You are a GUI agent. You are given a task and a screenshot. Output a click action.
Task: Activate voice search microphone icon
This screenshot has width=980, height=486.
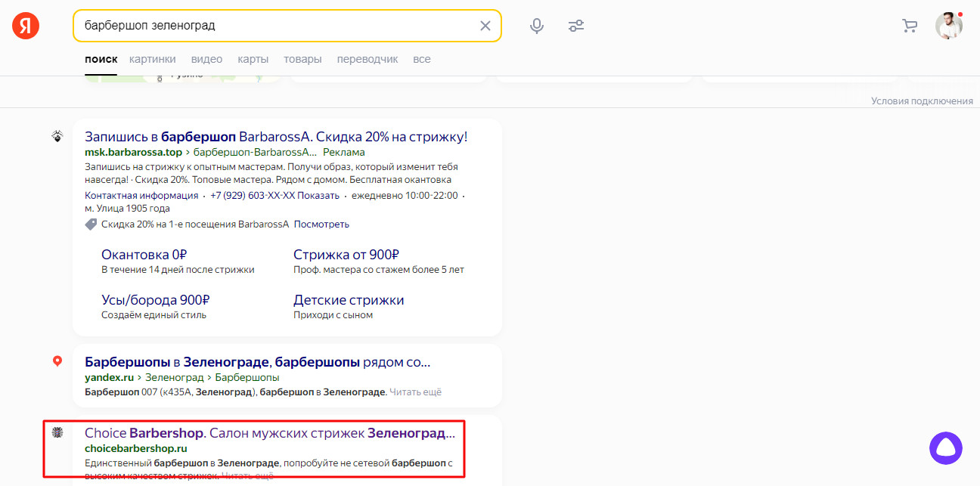click(537, 26)
